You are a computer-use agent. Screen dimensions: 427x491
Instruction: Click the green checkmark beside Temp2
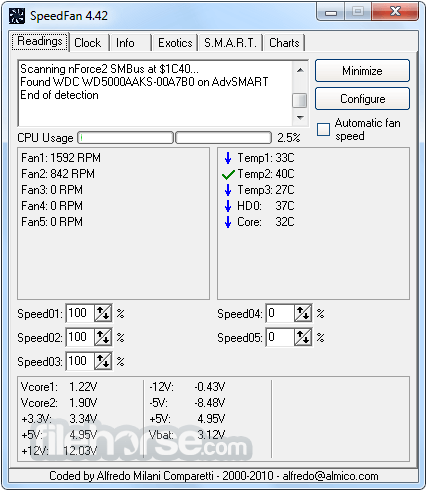pyautogui.click(x=228, y=174)
